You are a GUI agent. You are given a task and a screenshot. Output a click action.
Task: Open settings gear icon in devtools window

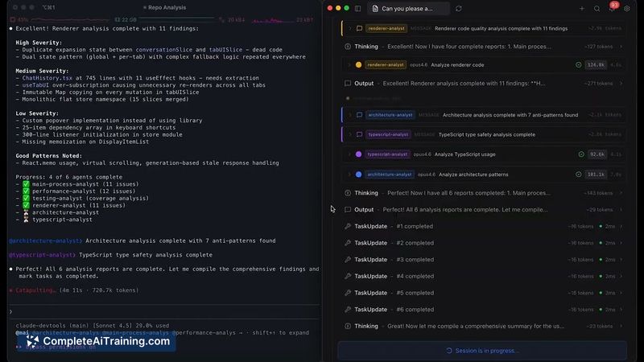tap(627, 8)
